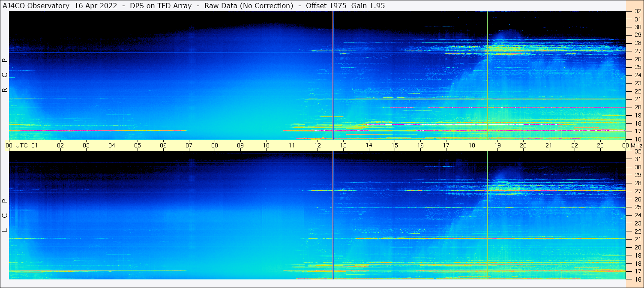644x288 pixels.
Task: Click hour label 19 on time axis
Action: click(497, 145)
